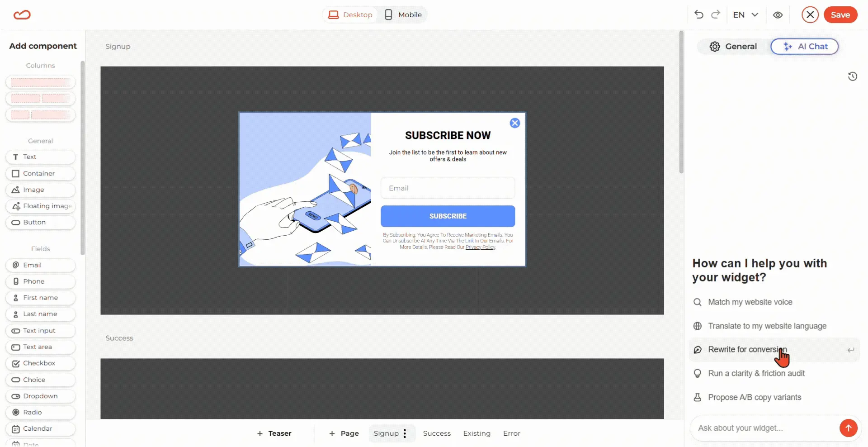Add an Image component
868x447 pixels.
click(41, 190)
